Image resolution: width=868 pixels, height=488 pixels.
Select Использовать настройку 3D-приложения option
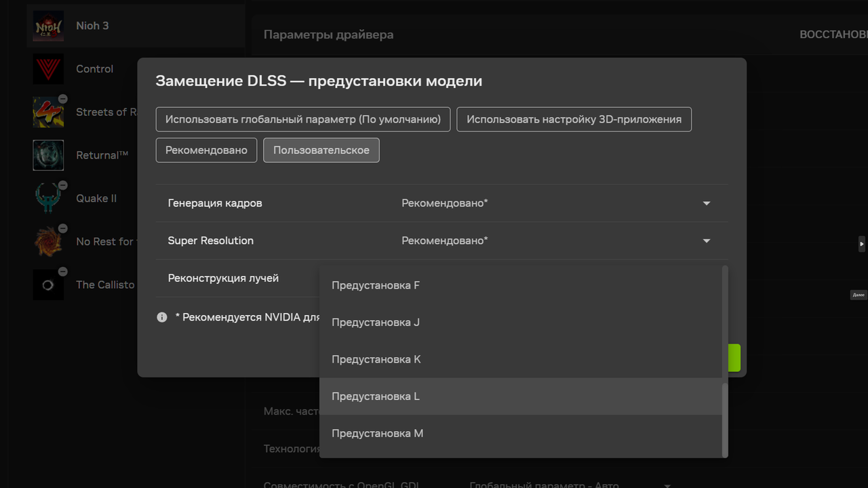point(574,119)
